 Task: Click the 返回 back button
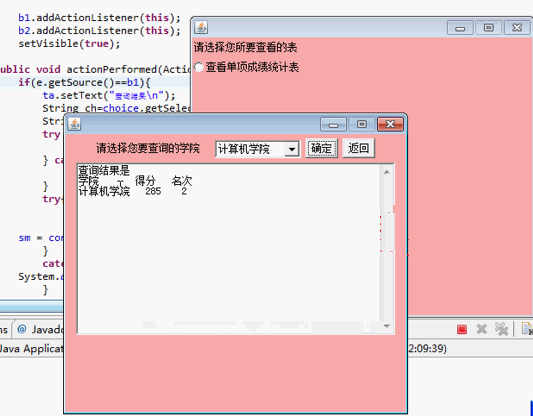358,148
